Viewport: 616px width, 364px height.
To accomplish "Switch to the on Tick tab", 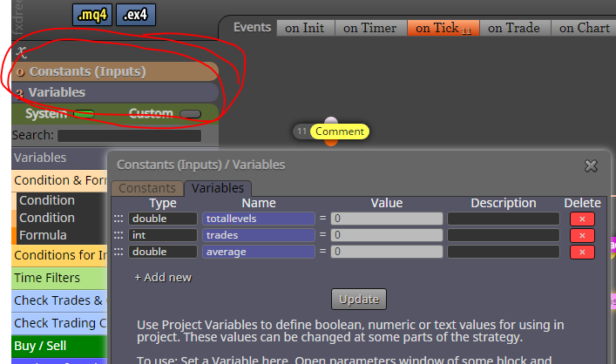I will click(443, 28).
